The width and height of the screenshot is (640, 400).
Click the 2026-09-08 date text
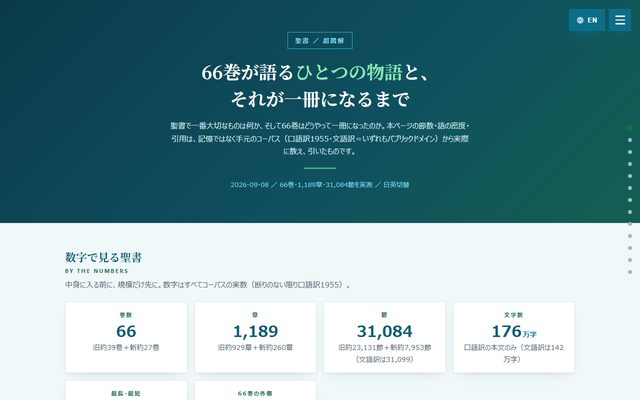click(249, 184)
